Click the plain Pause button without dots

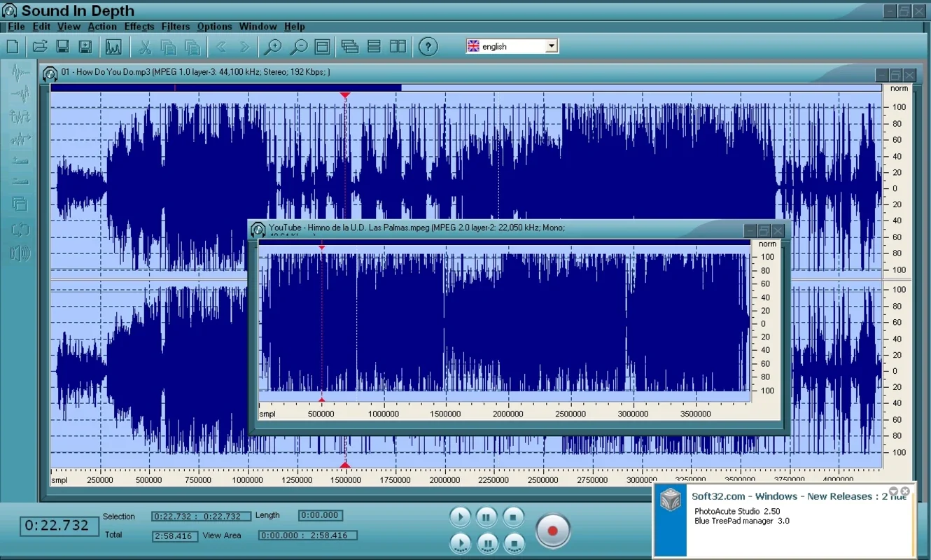486,517
